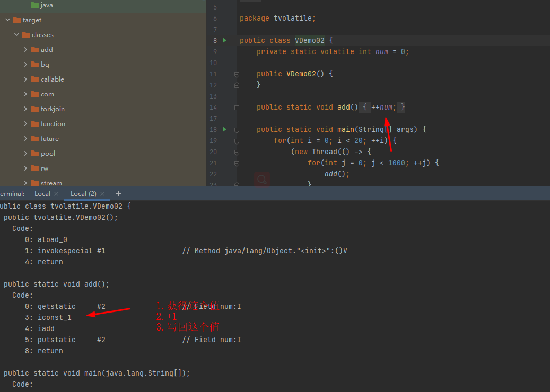550x392 pixels.
Task: Click iconst_1 instruction in terminal output
Action: (55, 317)
